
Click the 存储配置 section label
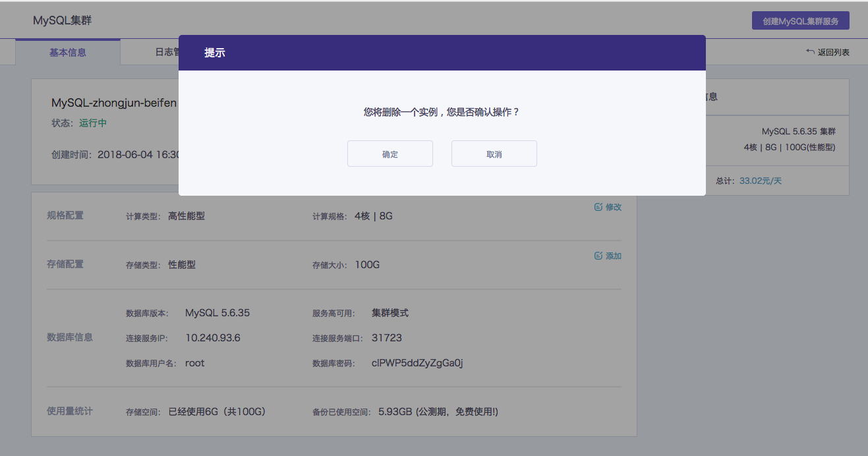coord(65,264)
